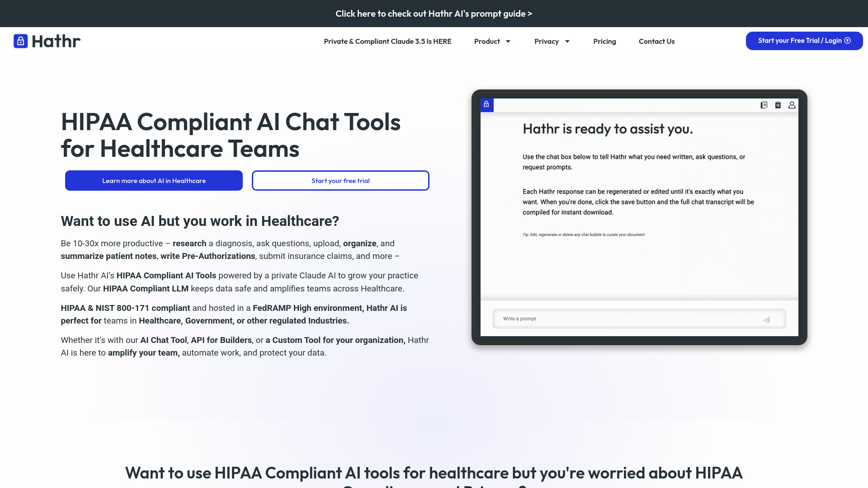Click the document/file icon in chat window

(x=764, y=105)
